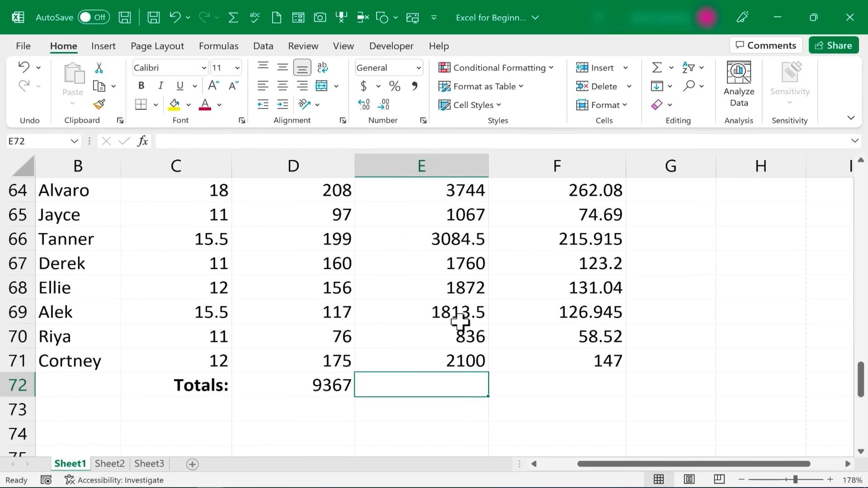This screenshot has width=868, height=488.
Task: Switch to Sheet2 worksheet tab
Action: 109,464
